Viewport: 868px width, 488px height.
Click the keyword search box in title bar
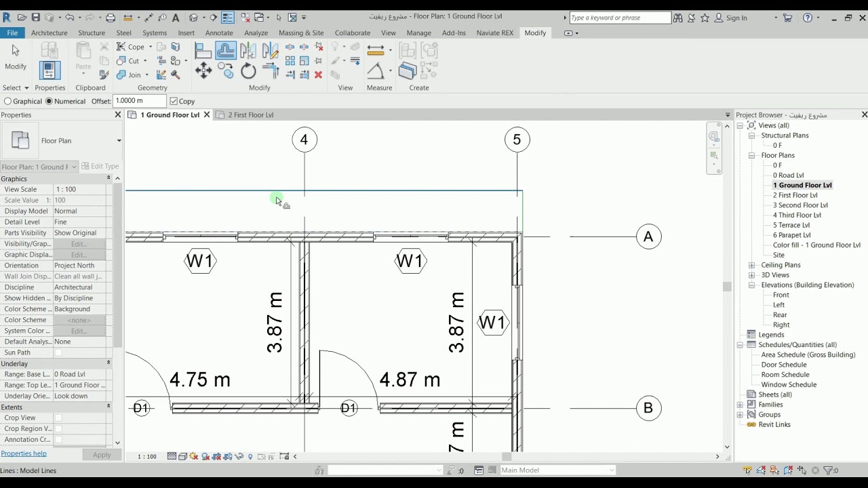tap(620, 18)
